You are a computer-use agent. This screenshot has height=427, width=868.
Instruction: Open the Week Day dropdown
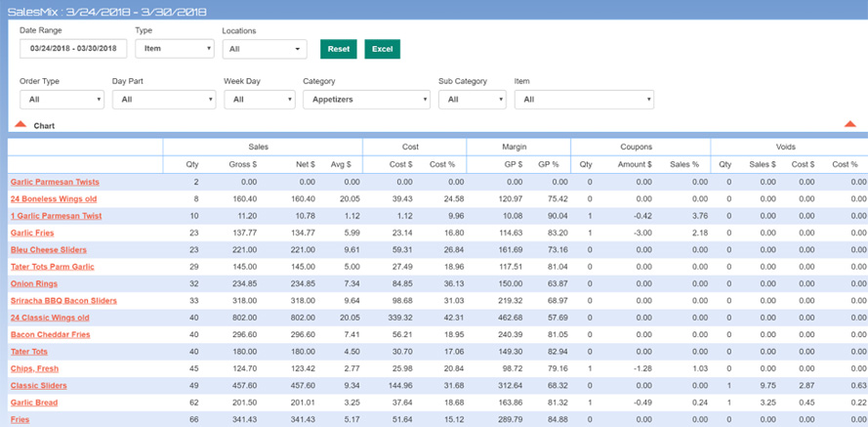[259, 100]
